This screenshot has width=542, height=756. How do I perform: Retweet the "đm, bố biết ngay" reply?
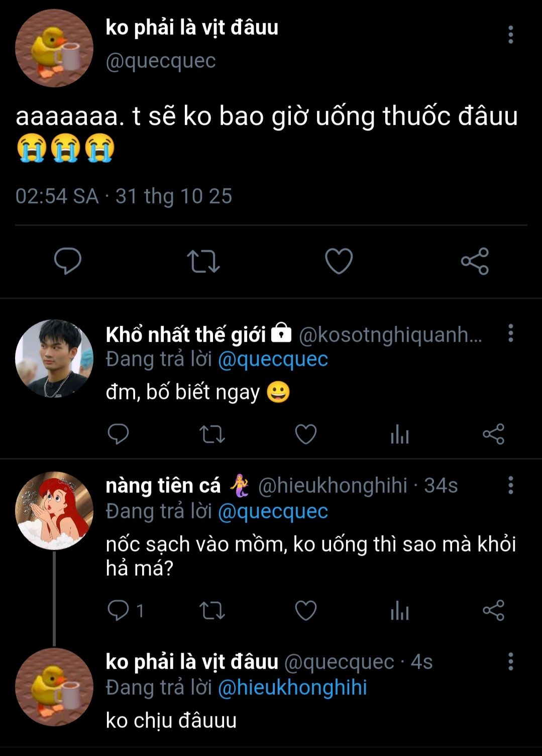coord(212,435)
